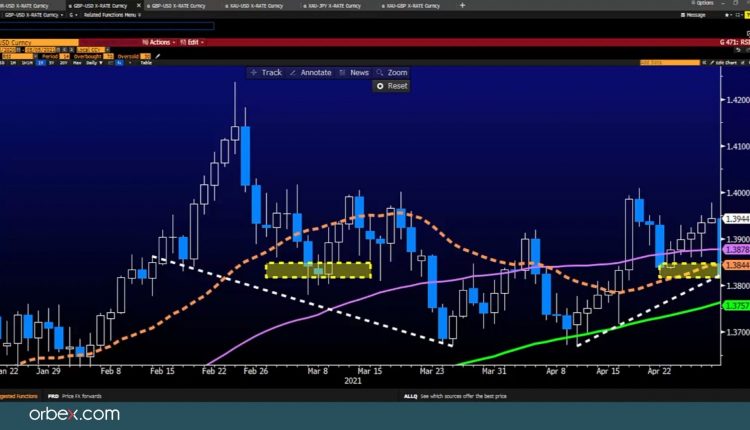Switch to the third GBP-USD X-RATE tab
Viewport: 750px width, 430px height.
176,6
